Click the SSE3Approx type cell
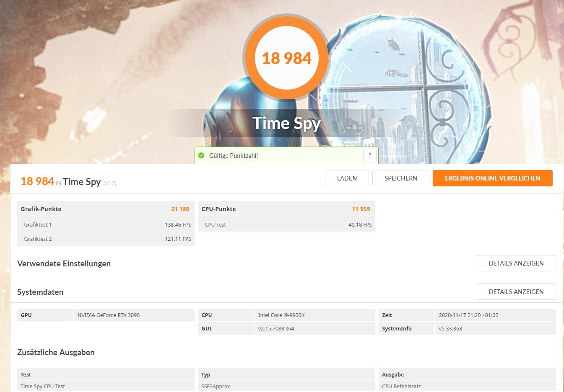Screen dimensions: 564x392 point(286,386)
